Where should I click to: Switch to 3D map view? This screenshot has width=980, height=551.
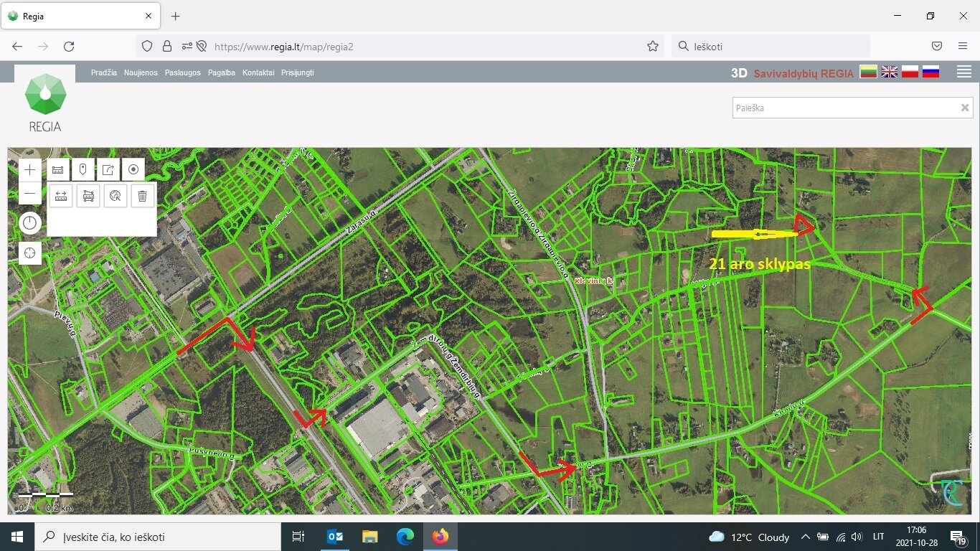(739, 72)
